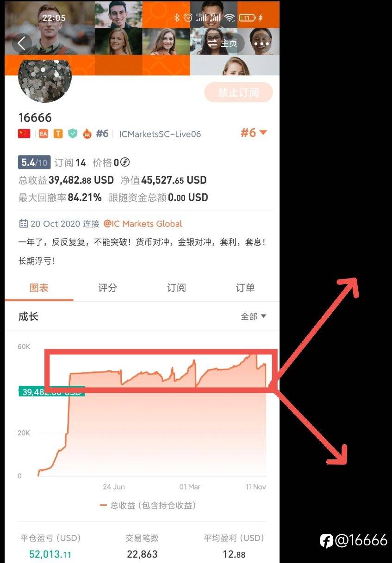The height and width of the screenshot is (563, 392).
Task: Expand the #6 account dropdown
Action: (x=254, y=133)
